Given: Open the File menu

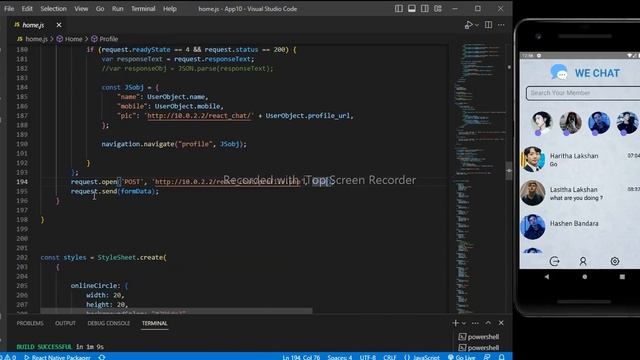Looking at the screenshot, I should click(9, 9).
